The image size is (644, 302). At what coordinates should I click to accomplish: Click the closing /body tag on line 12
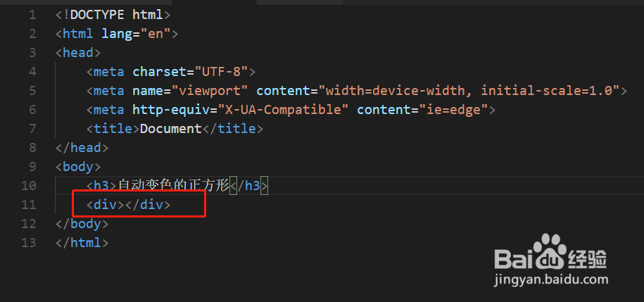pos(82,224)
